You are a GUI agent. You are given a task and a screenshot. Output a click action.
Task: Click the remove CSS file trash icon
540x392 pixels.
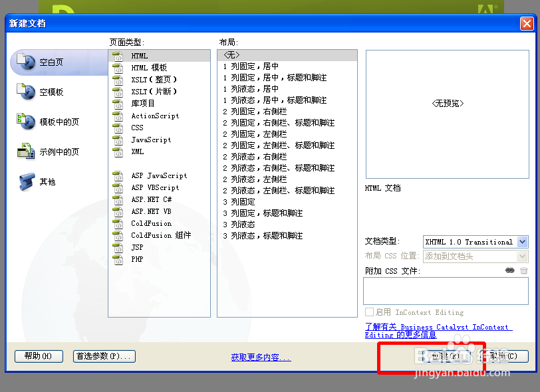click(524, 270)
